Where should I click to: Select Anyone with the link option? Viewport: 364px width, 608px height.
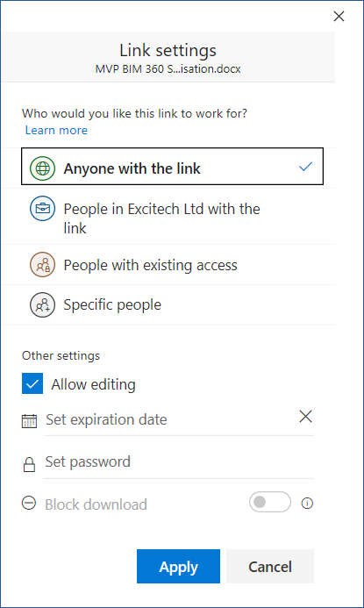pyautogui.click(x=172, y=167)
